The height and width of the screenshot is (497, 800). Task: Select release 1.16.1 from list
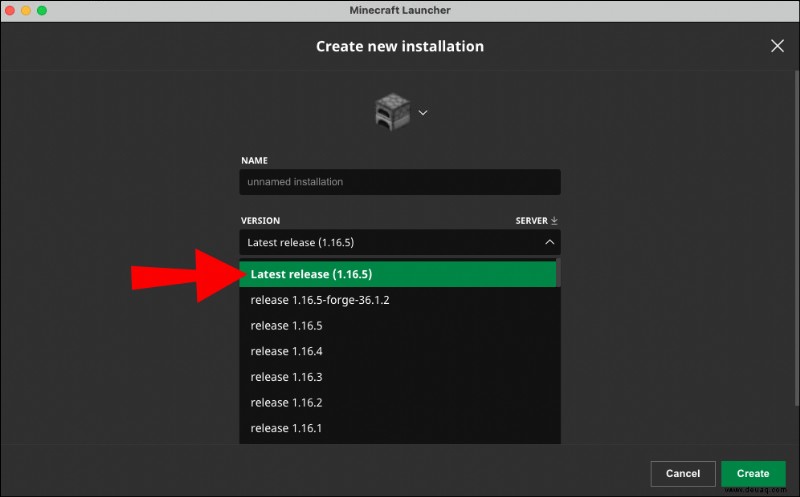397,428
